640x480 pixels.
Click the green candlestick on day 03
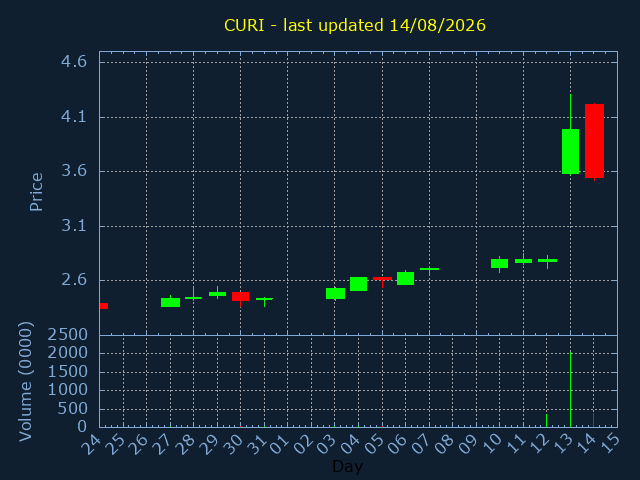click(335, 293)
